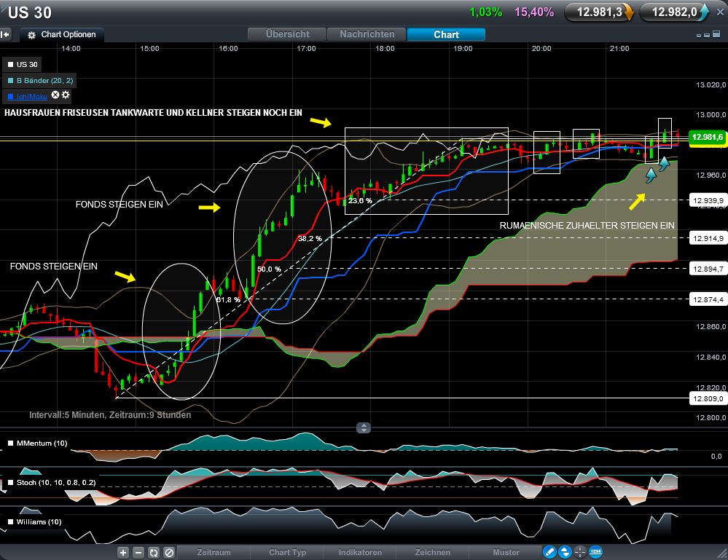
Task: Select the current price label 12.981,6
Action: (708, 137)
